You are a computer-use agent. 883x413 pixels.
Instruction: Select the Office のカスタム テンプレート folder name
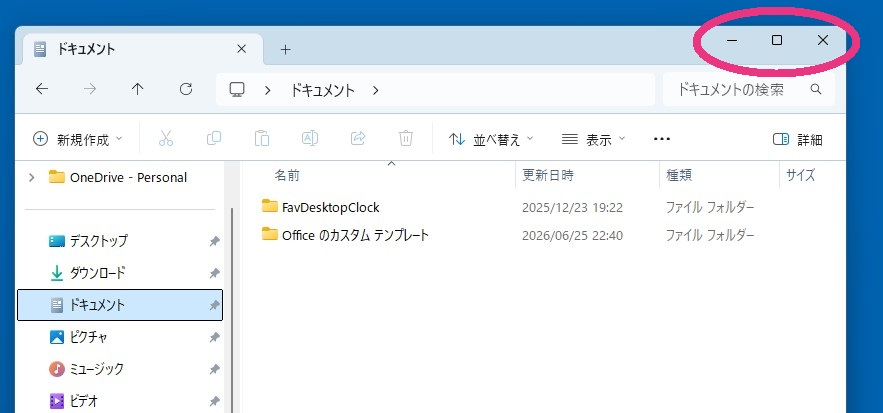pos(355,235)
